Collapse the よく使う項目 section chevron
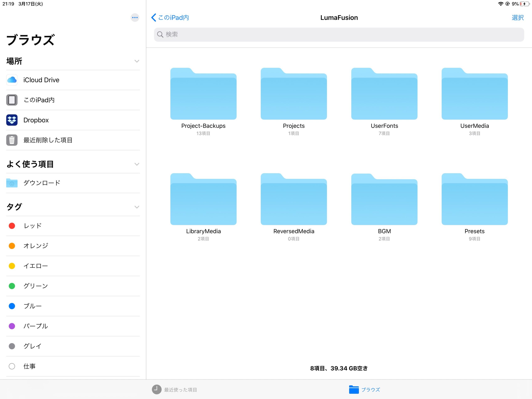This screenshot has height=399, width=532. pos(137,164)
